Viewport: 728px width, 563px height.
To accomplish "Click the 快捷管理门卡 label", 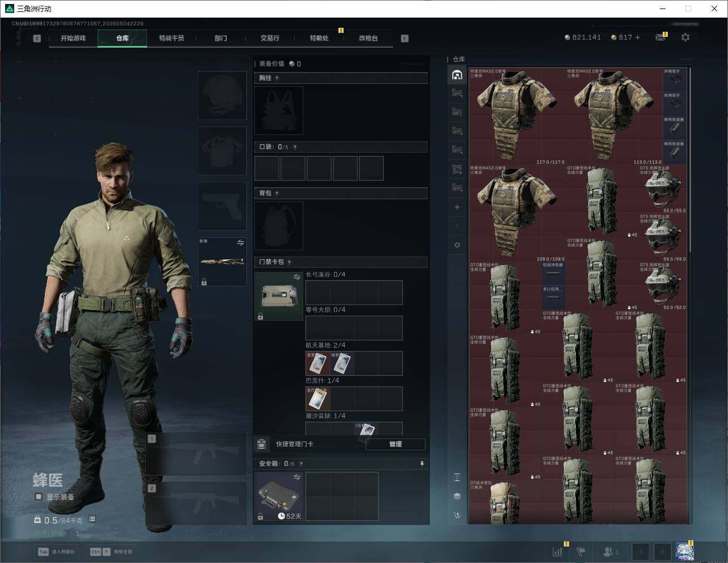I will [x=294, y=444].
